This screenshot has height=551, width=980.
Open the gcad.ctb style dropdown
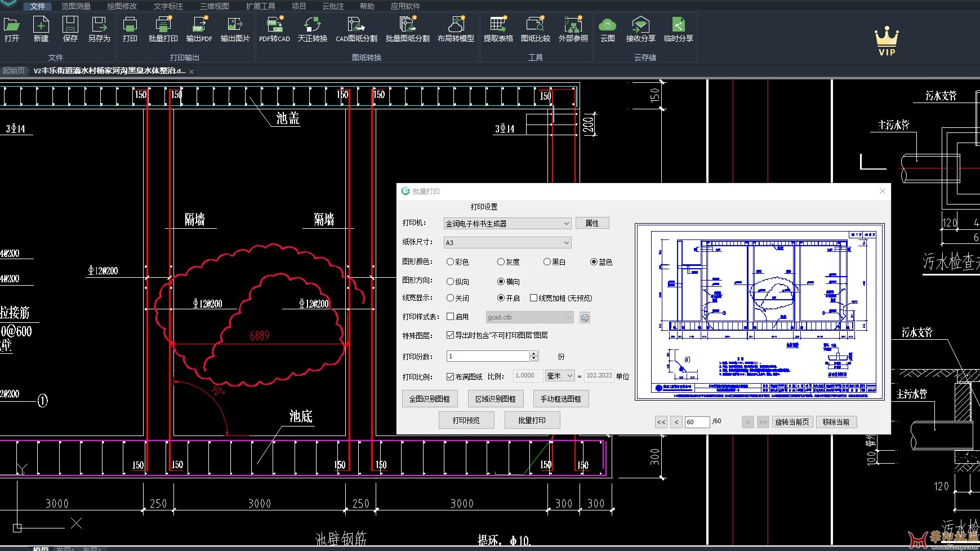coord(529,317)
